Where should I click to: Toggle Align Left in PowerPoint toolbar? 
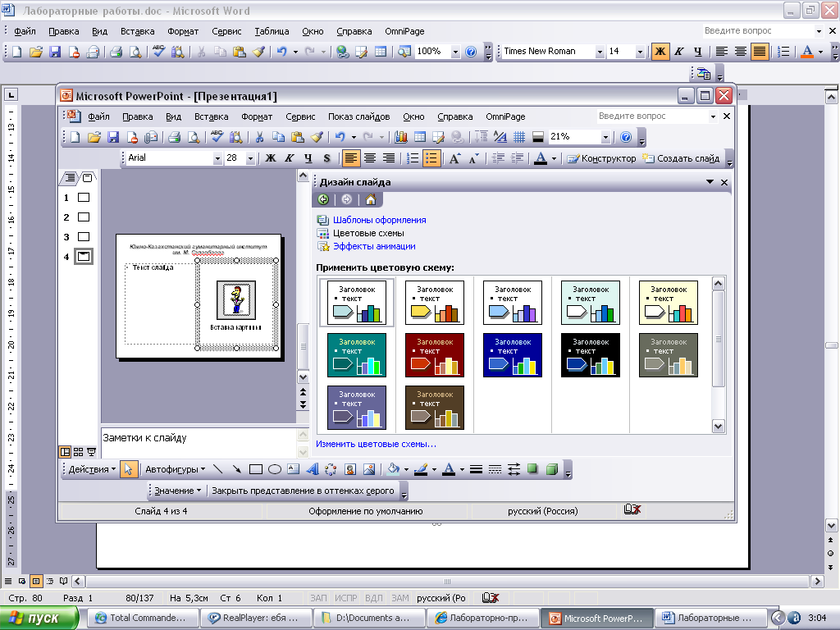point(351,158)
